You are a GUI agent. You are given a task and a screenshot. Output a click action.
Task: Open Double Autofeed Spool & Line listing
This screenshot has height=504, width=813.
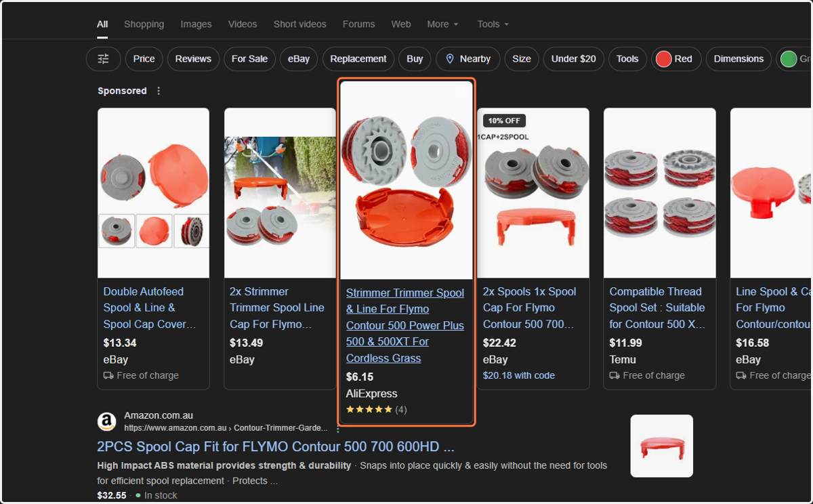[x=150, y=308]
